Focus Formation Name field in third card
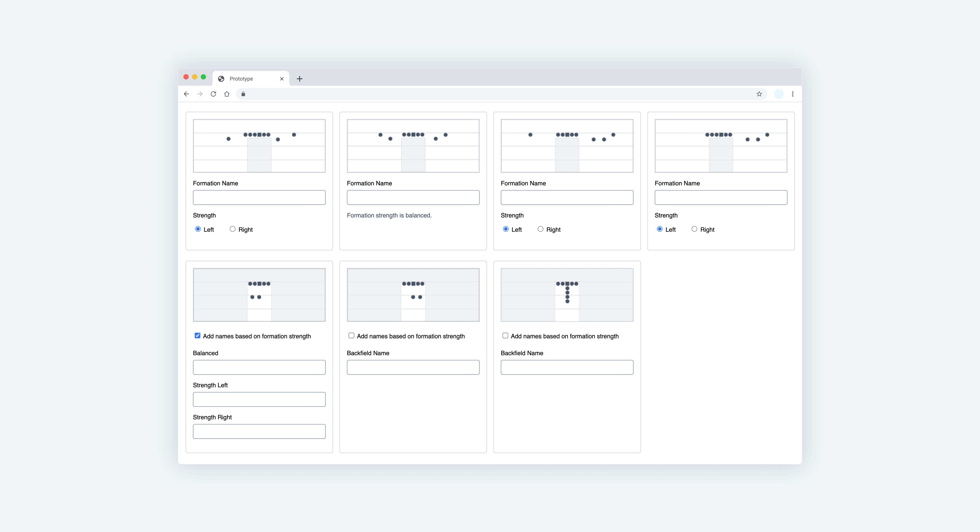The width and height of the screenshot is (980, 532). pyautogui.click(x=567, y=198)
